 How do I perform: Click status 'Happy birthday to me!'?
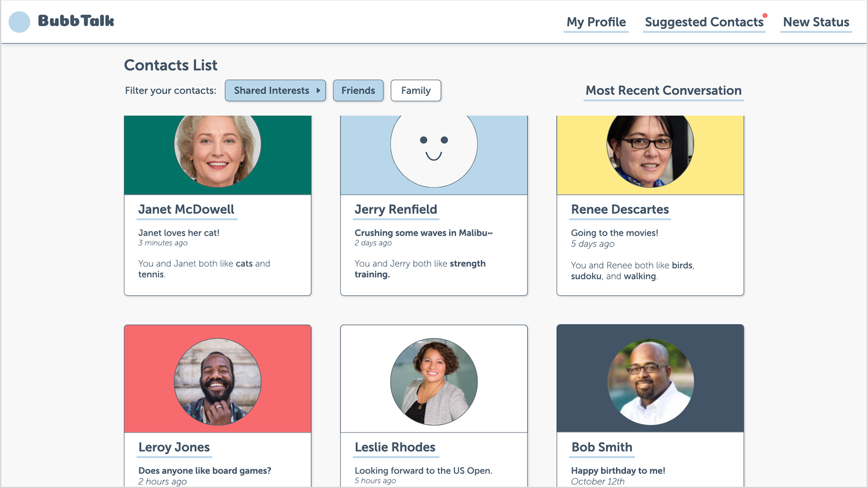tap(618, 470)
